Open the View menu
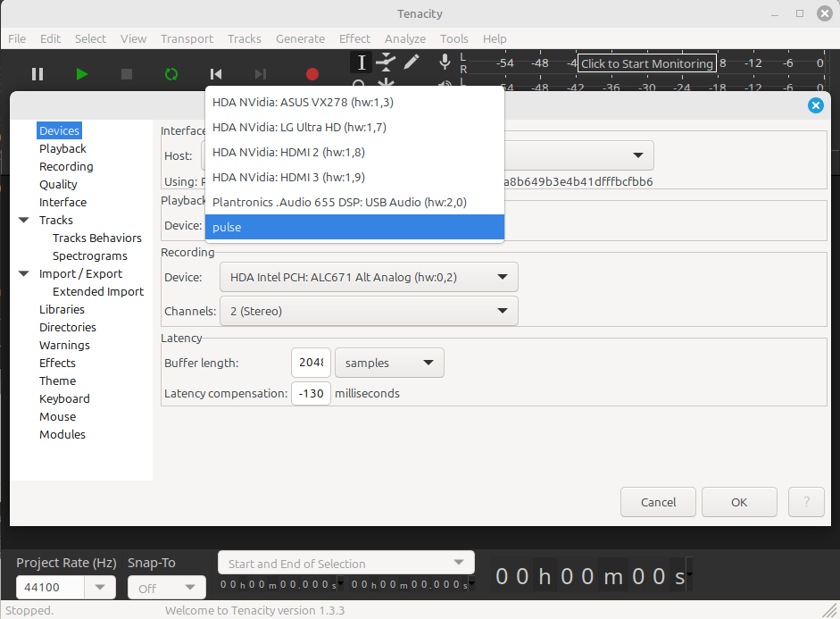This screenshot has height=619, width=840. click(x=133, y=38)
